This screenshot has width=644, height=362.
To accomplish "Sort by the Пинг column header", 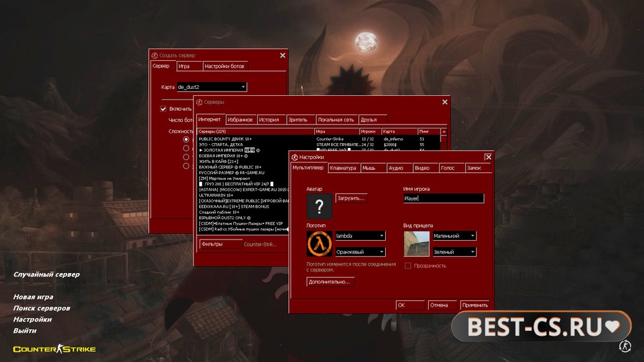I will pos(429,131).
